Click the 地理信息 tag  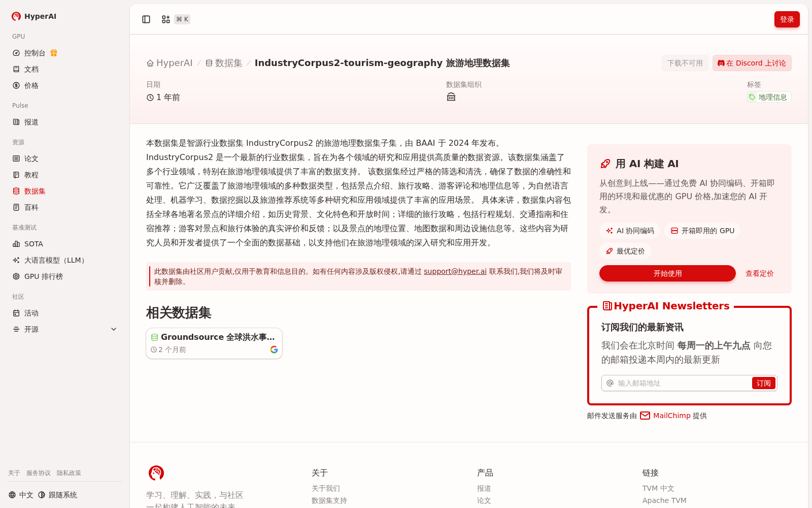point(769,97)
